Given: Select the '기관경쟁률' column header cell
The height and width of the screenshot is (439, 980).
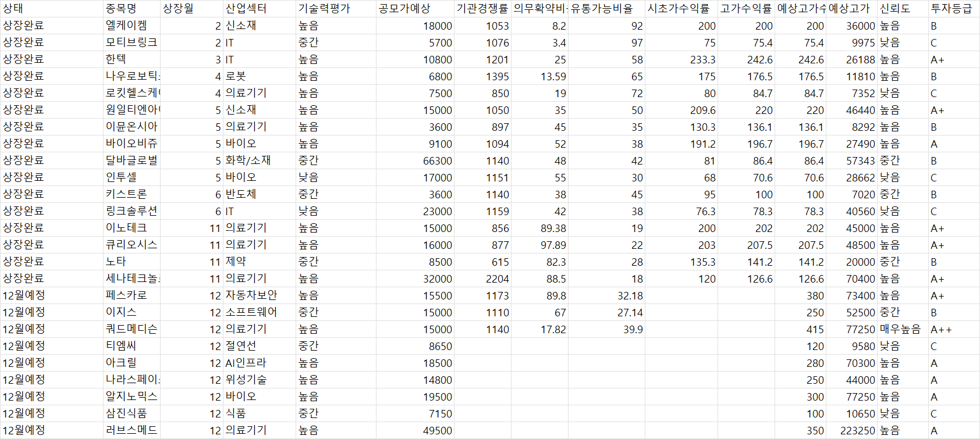Looking at the screenshot, I should pyautogui.click(x=482, y=9).
